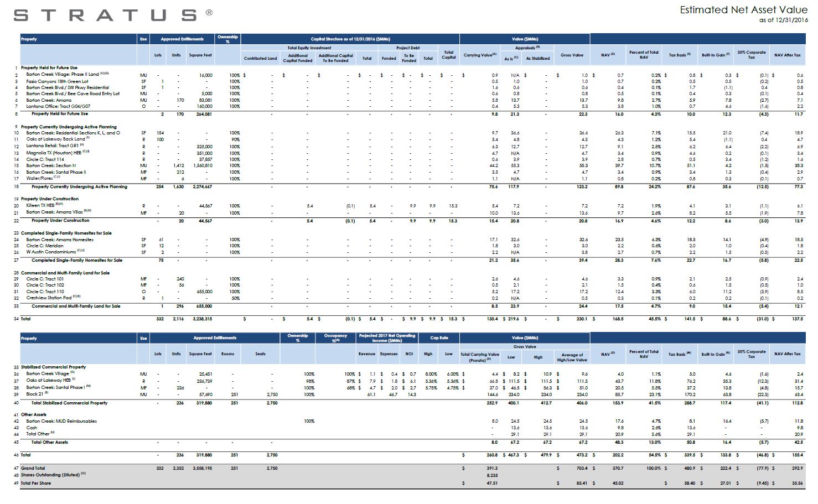Screen dimensions: 818x504
Task: Select per-share NAV after tax '35.56'
Action: pyautogui.click(x=797, y=483)
